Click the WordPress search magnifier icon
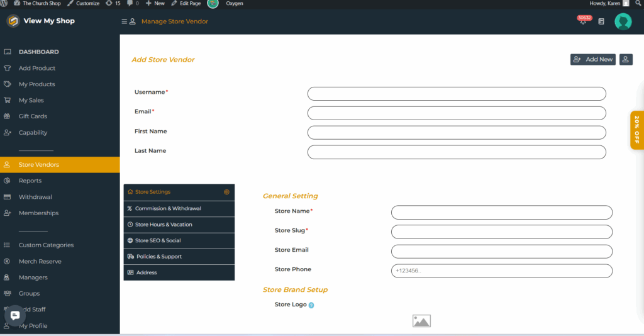The width and height of the screenshot is (644, 336). tap(637, 4)
